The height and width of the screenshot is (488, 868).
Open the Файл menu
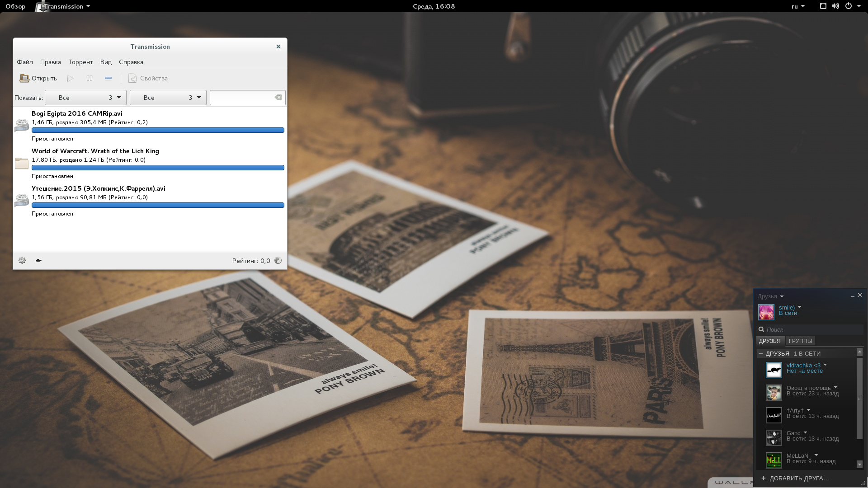click(x=25, y=62)
